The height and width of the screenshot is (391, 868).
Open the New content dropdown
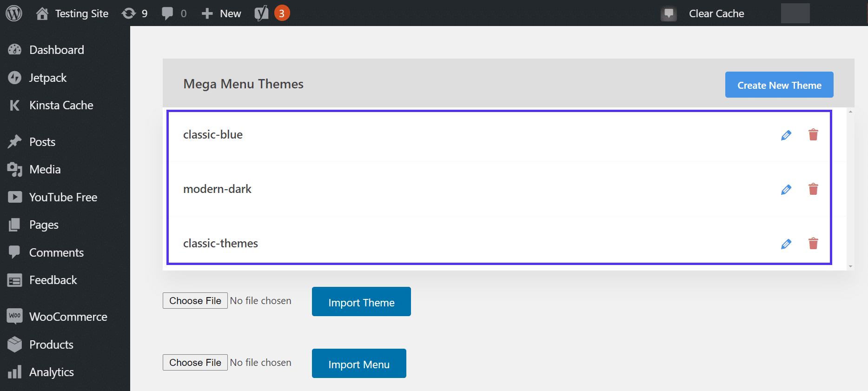point(221,13)
